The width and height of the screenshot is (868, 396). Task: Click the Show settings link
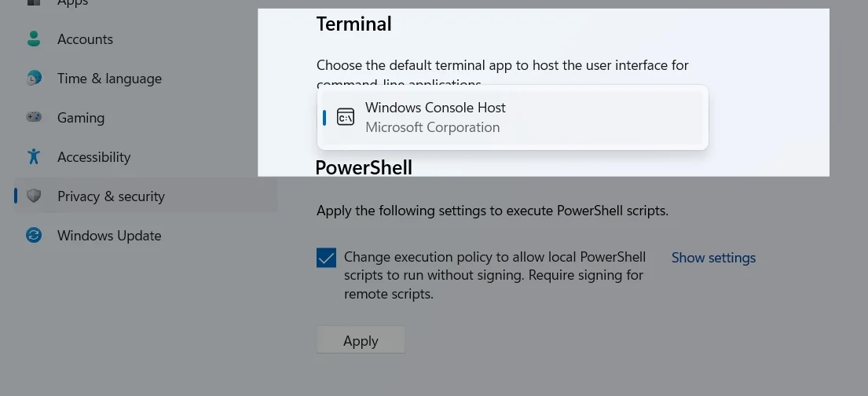coord(713,258)
